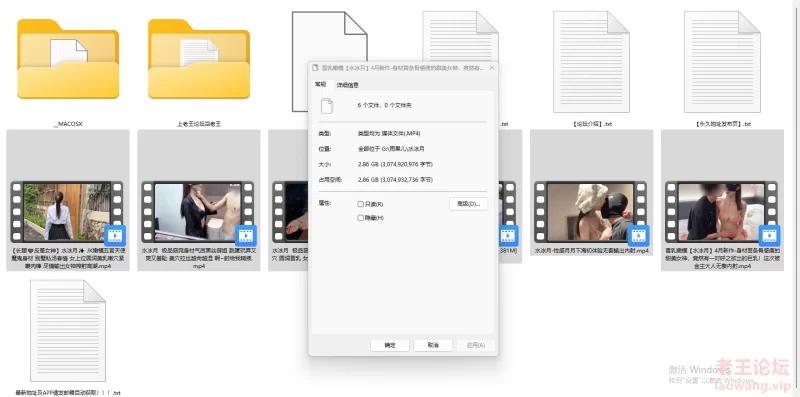Select the first video with the wooden gate thumbnail

68,200
